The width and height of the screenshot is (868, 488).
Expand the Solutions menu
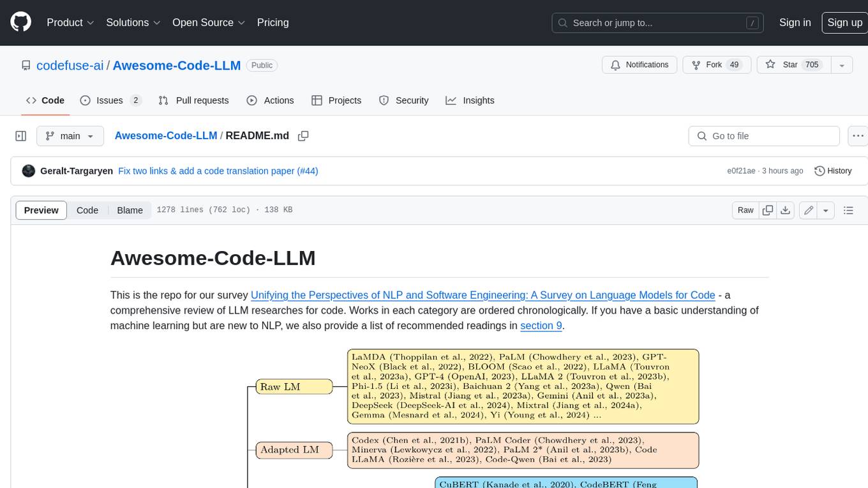(133, 22)
